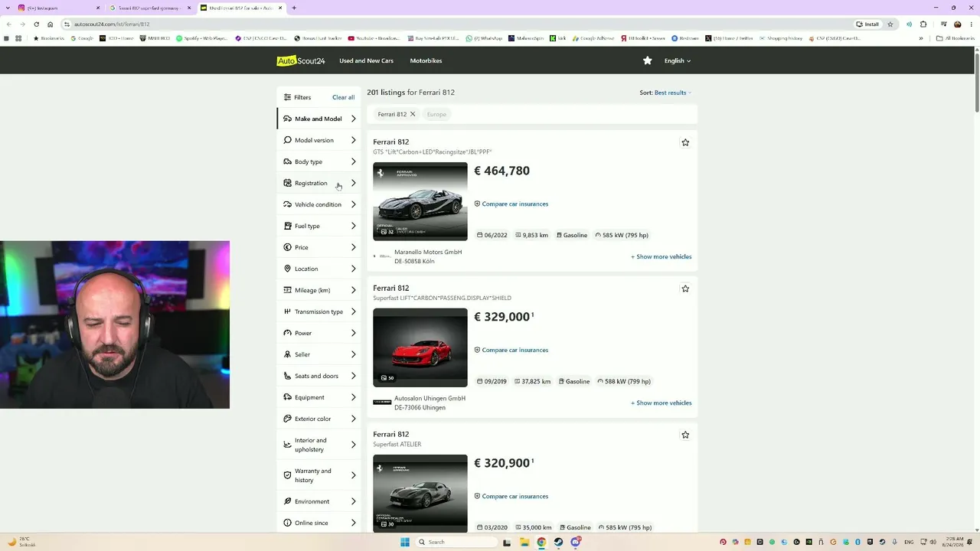Open the red Ferrari 812 Superfast photo
Viewport: 980px width, 551px height.
420,347
